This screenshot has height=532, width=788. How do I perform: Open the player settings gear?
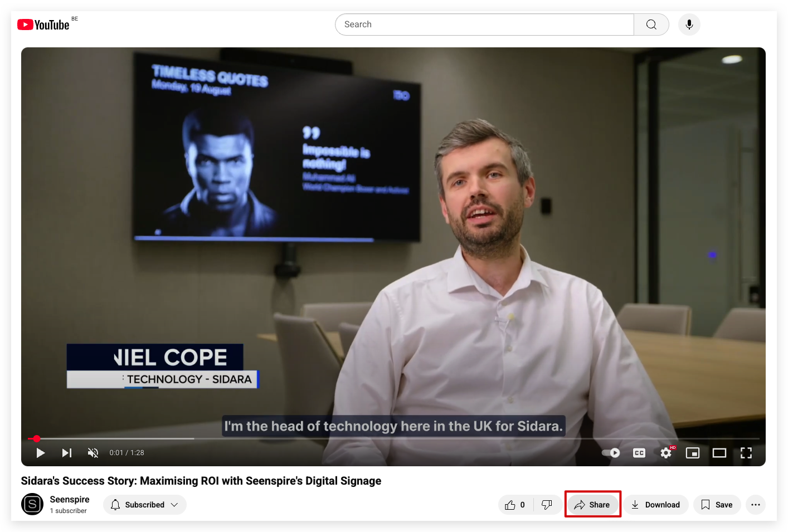tap(666, 453)
